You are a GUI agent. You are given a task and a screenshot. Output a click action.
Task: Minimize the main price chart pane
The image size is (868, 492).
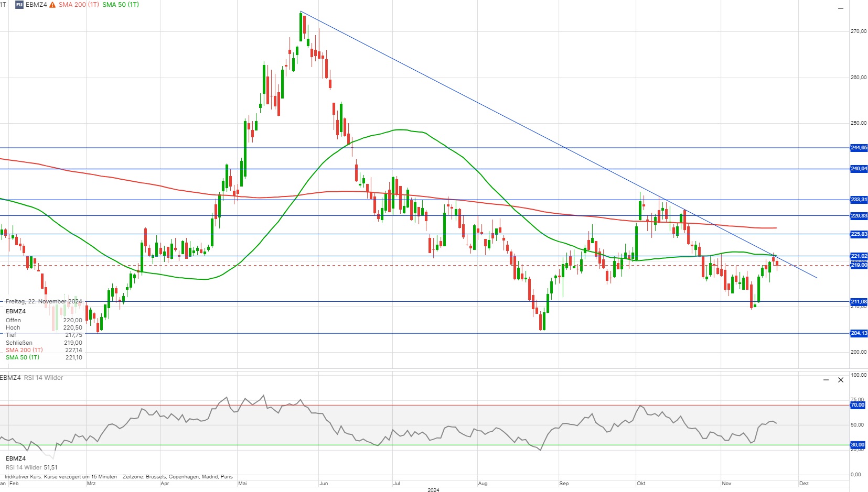[841, 8]
